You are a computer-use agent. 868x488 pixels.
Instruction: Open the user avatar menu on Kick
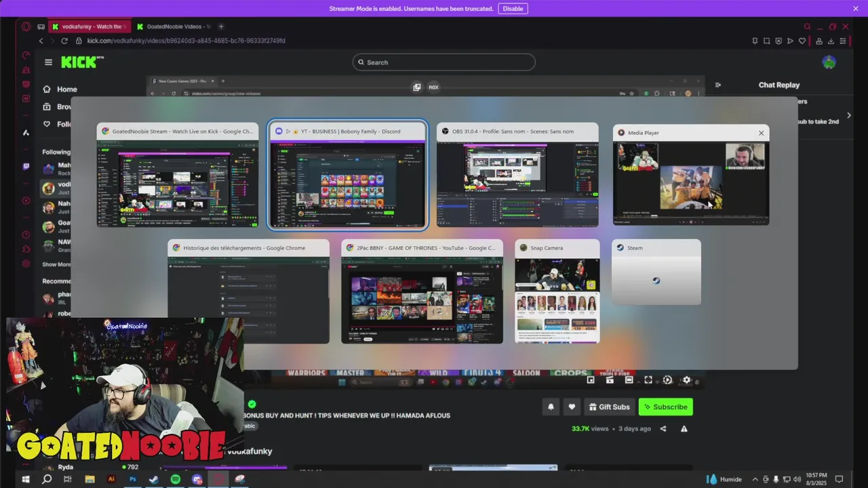click(829, 62)
